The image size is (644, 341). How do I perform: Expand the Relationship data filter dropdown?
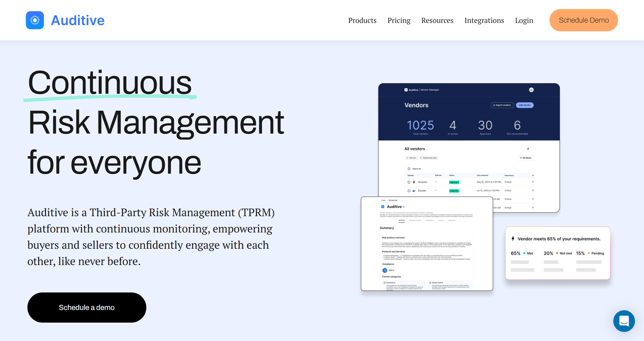click(428, 158)
